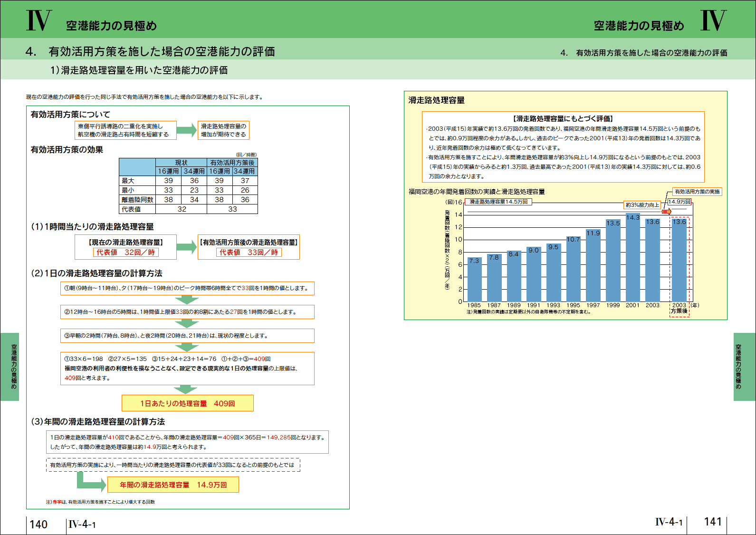Image resolution: width=756 pixels, height=535 pixels.
Task: Click the table row label 最大
Action: click(x=137, y=181)
